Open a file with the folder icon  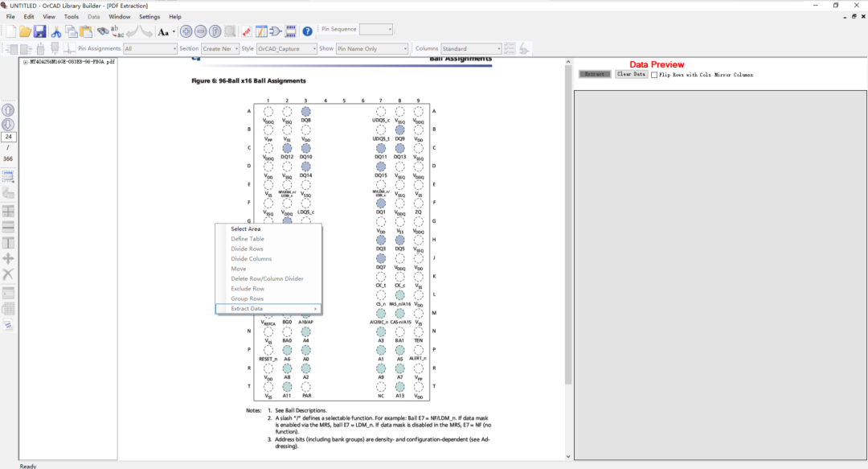25,31
